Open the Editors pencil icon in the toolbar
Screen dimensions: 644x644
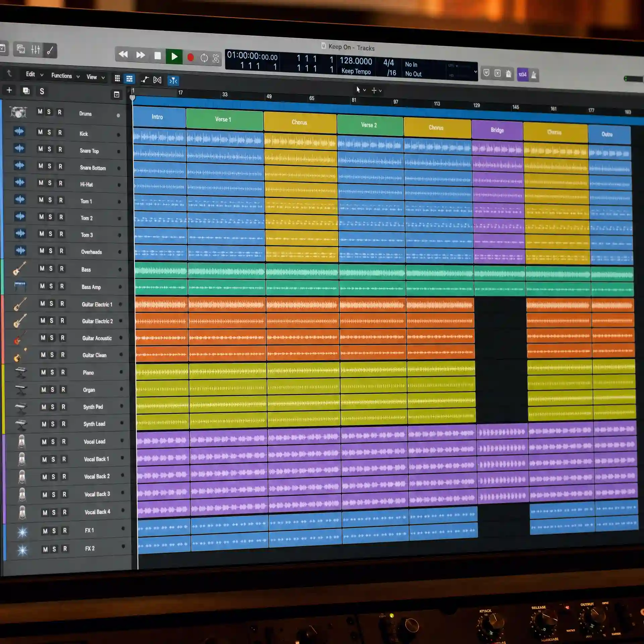click(50, 51)
